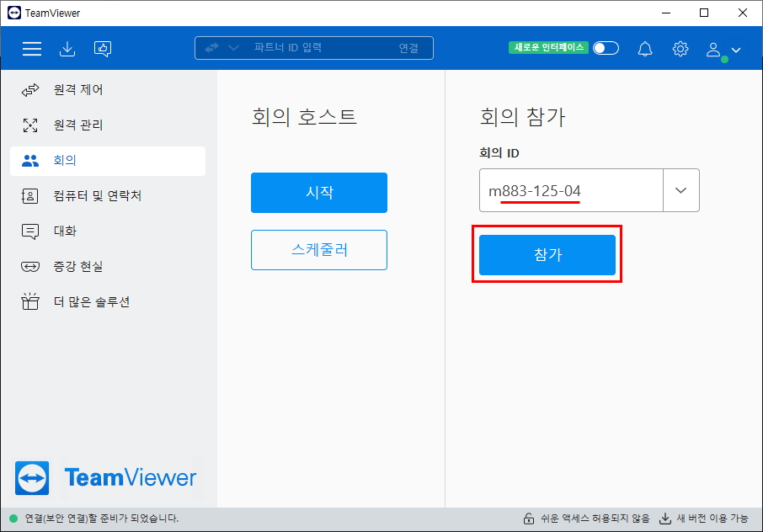This screenshot has width=763, height=532.
Task: Click the meeting people icon
Action: 30,161
